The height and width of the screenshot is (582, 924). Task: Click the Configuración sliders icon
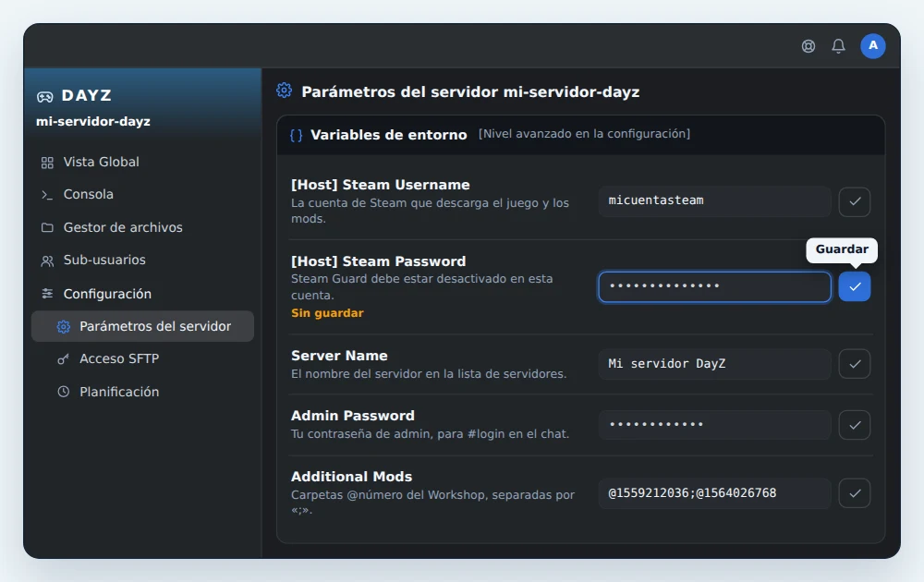47,294
